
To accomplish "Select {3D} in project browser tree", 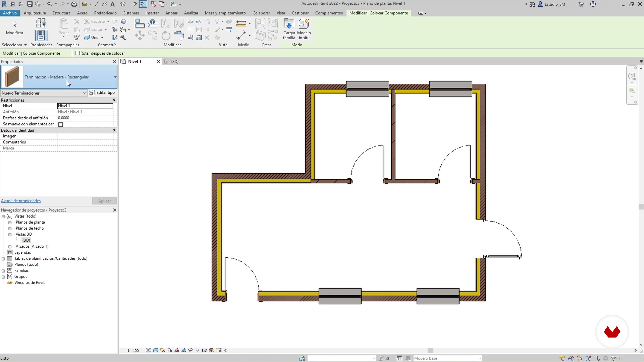I will [26, 240].
